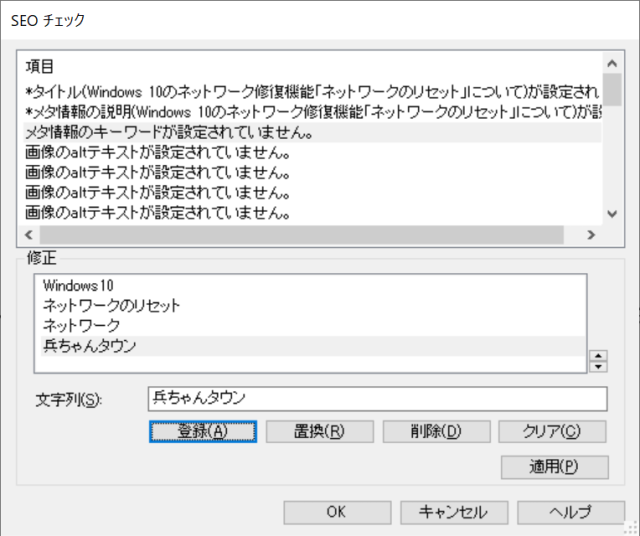Move keyword down with the spinner down arrow

tap(598, 367)
